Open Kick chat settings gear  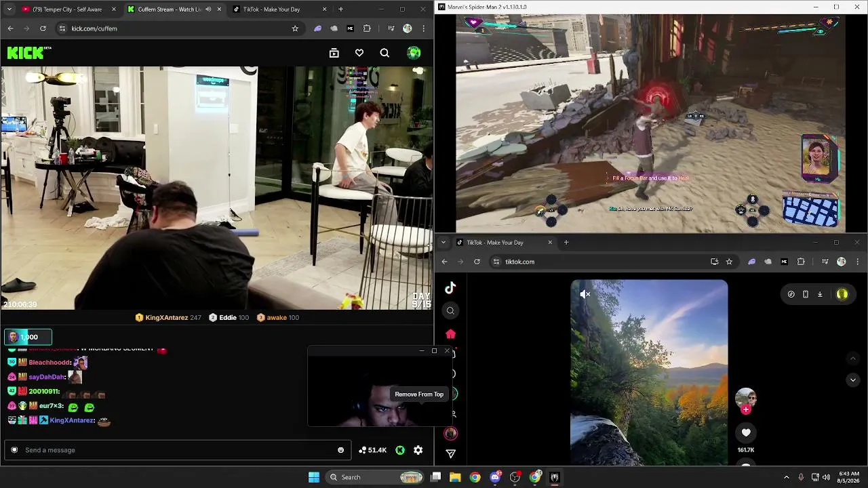tap(418, 450)
